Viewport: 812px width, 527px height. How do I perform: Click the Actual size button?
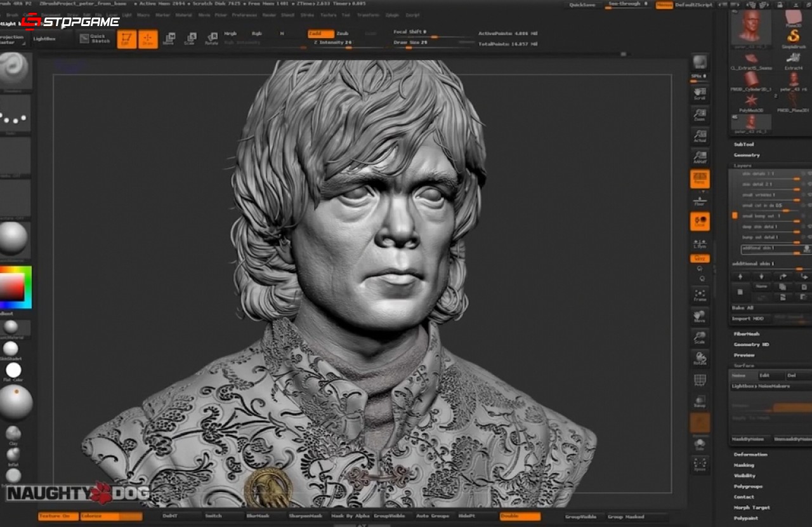click(x=700, y=136)
